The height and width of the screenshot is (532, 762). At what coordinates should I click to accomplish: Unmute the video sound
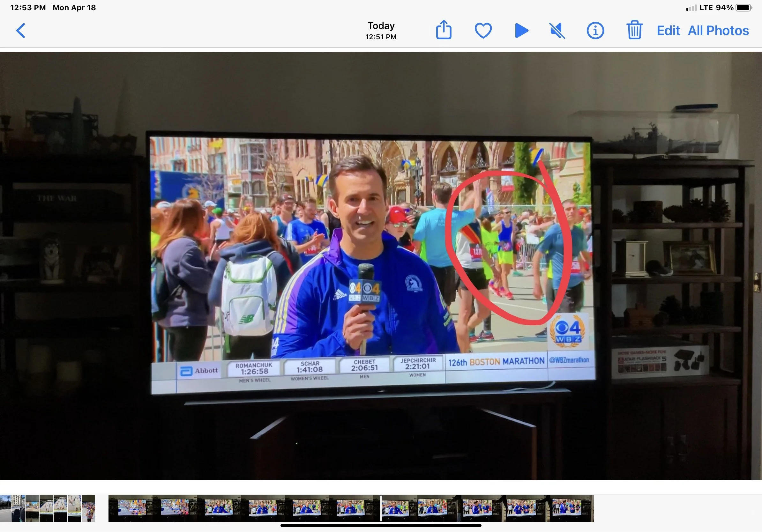[x=557, y=31]
